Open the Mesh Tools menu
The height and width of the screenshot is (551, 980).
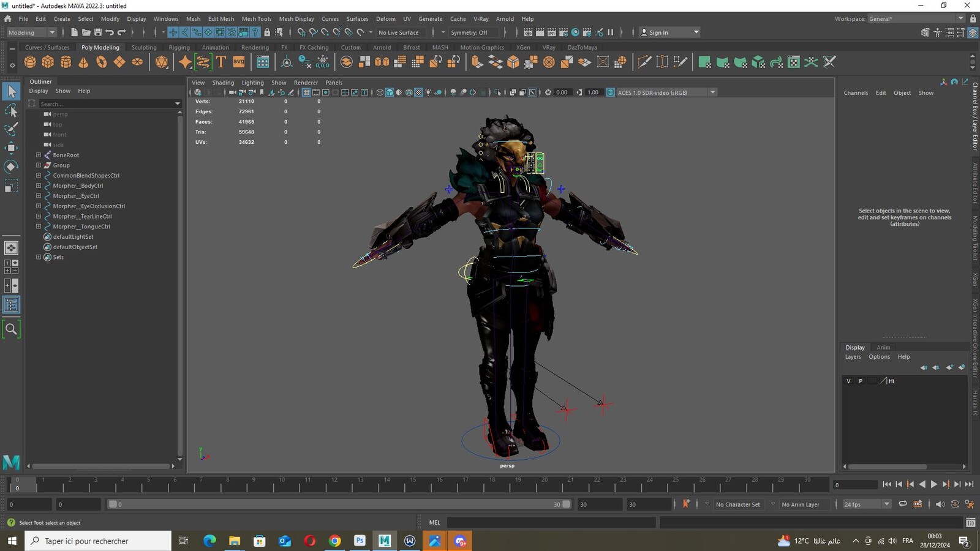(x=256, y=19)
